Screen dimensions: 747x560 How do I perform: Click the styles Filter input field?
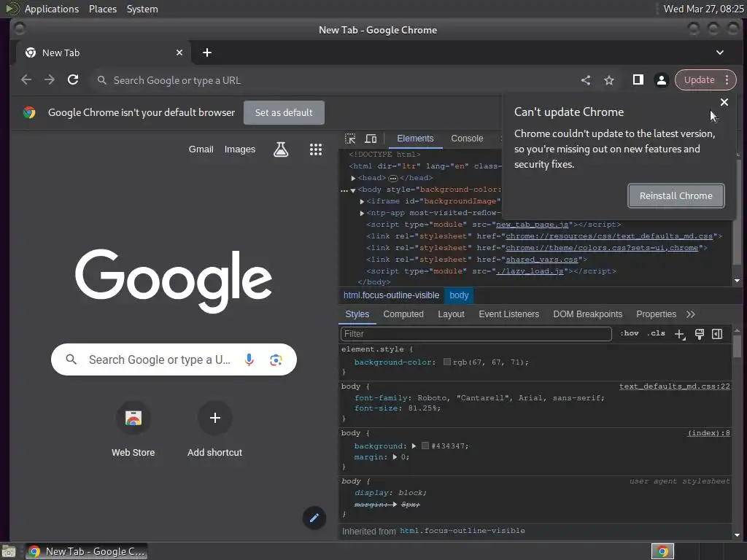click(476, 334)
